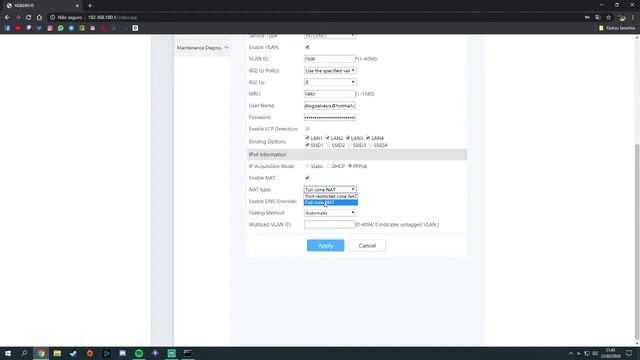
Task: Click the Password input field
Action: [x=329, y=117]
